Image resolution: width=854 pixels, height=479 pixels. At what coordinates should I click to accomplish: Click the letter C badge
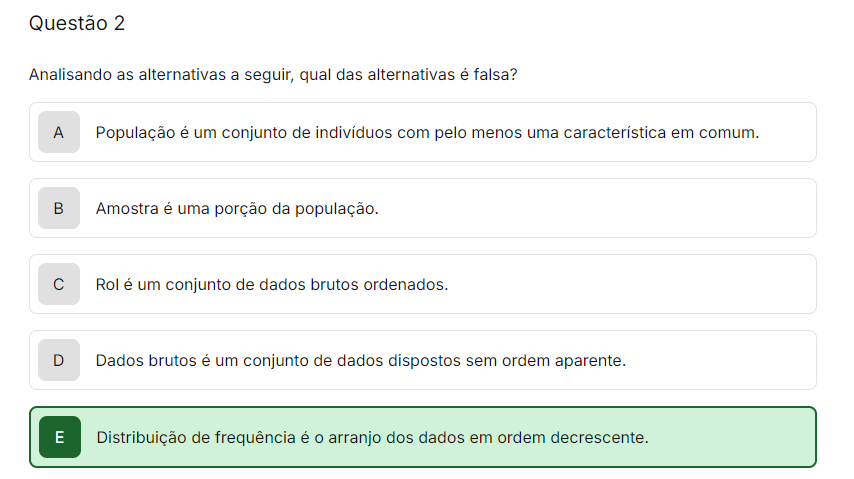coord(59,284)
